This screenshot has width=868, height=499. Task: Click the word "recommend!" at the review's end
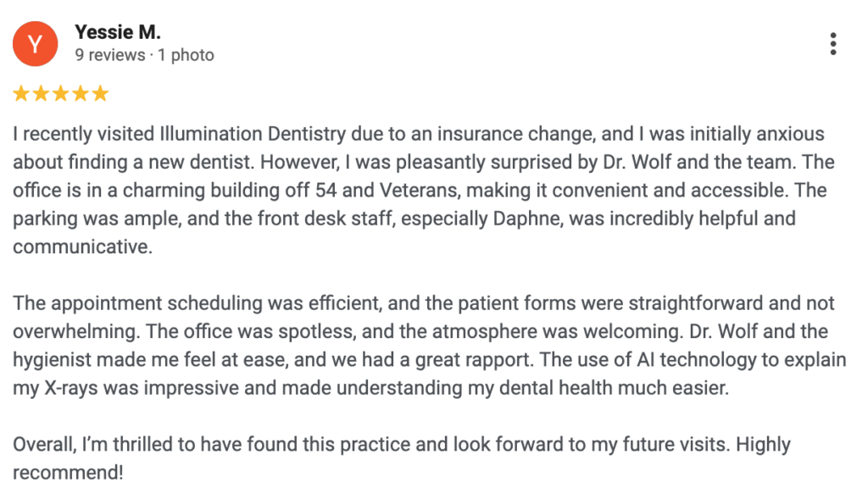tap(68, 472)
